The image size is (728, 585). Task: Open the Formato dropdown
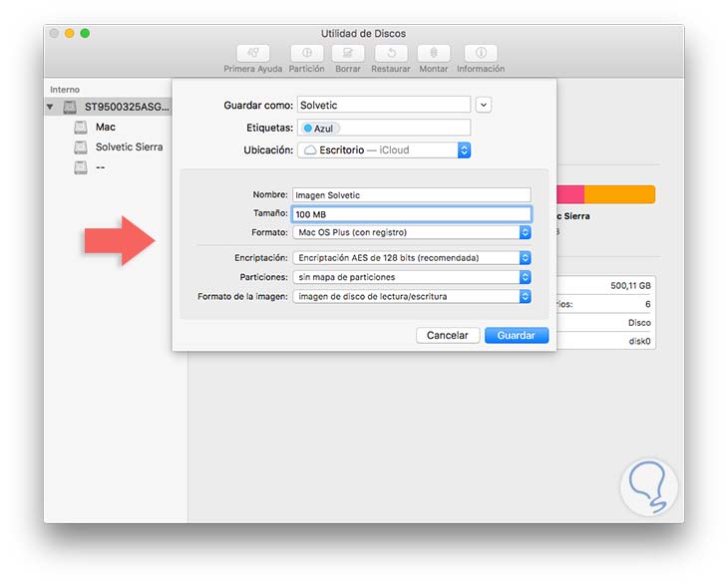[412, 232]
